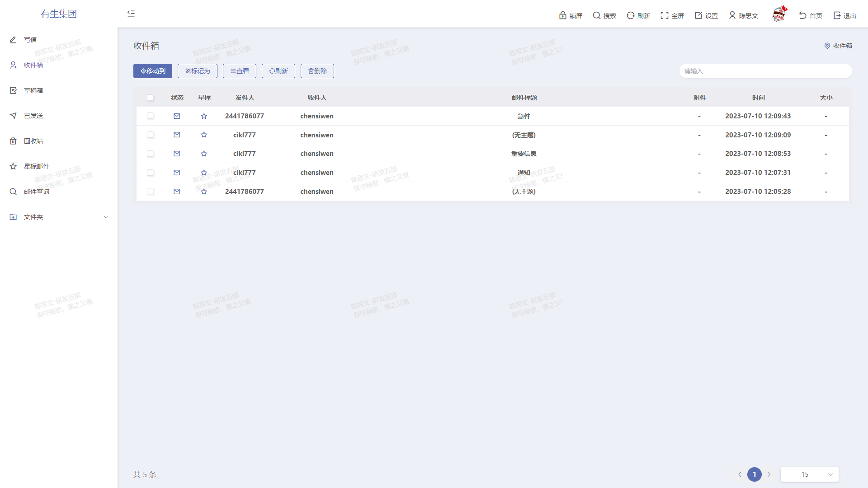Click the logout 退出 icon
Screen dimensions: 868x488
pos(837,15)
